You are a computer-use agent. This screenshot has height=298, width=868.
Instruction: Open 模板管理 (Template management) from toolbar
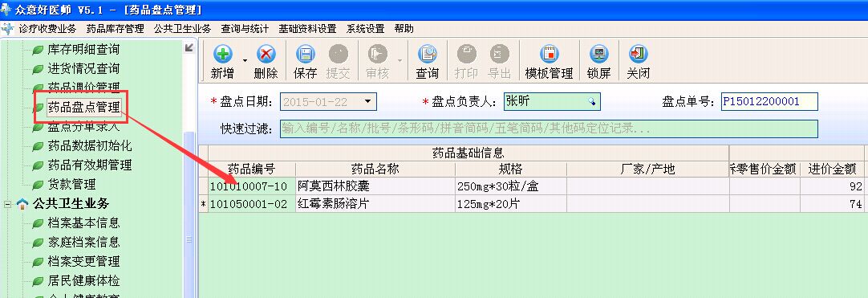tap(549, 62)
